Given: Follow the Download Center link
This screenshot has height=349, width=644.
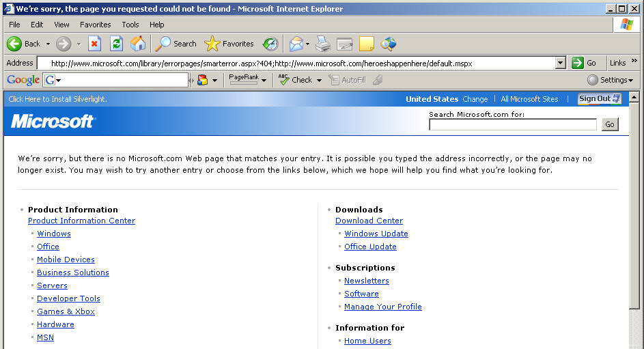Looking at the screenshot, I should coord(369,221).
